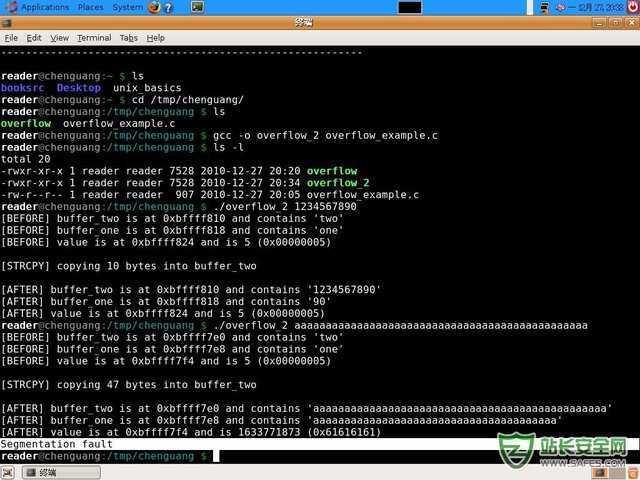This screenshot has width=640, height=480.
Task: Click the 'Segmentation fault' line
Action: (x=57, y=444)
